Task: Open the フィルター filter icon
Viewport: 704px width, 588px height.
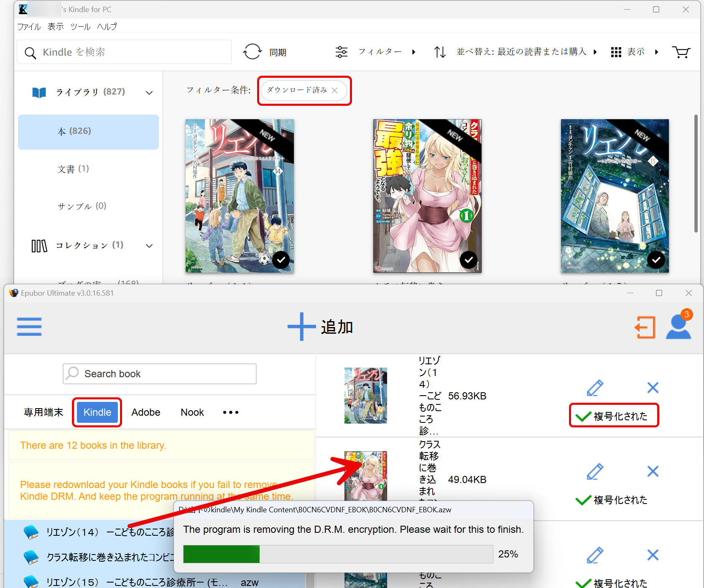Action: click(x=342, y=51)
